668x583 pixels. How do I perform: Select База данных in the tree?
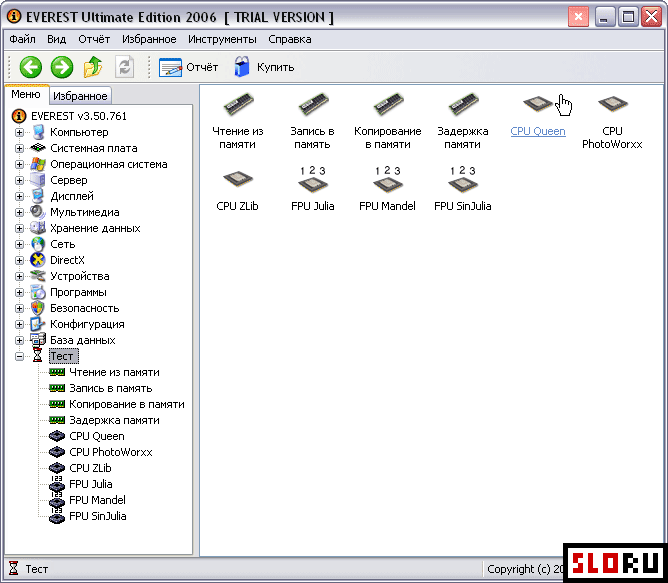click(x=83, y=340)
